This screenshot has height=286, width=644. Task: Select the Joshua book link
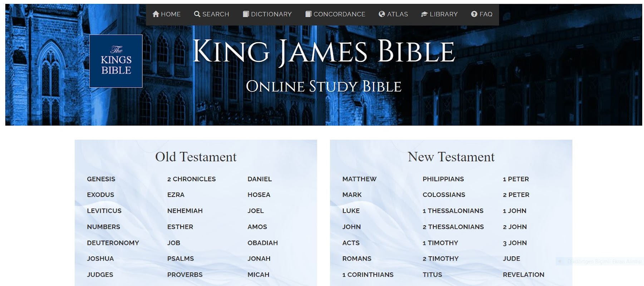pyautogui.click(x=100, y=259)
